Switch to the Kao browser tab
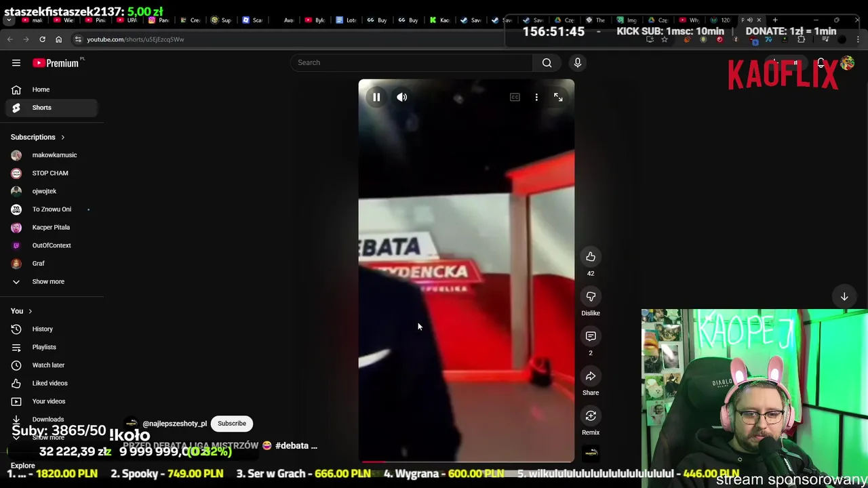868x488 pixels. tap(439, 20)
